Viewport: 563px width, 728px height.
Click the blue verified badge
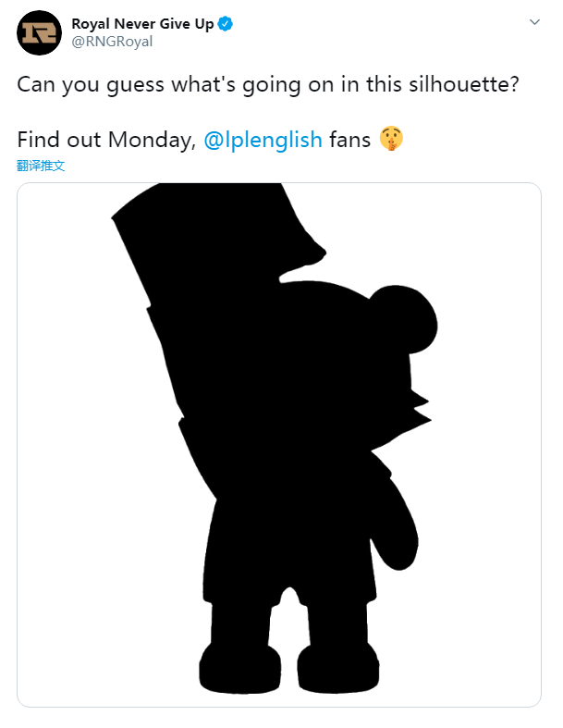pos(226,24)
